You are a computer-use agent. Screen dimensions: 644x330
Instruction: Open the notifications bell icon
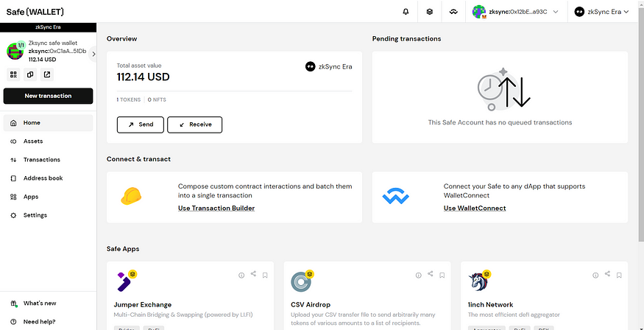tap(406, 12)
